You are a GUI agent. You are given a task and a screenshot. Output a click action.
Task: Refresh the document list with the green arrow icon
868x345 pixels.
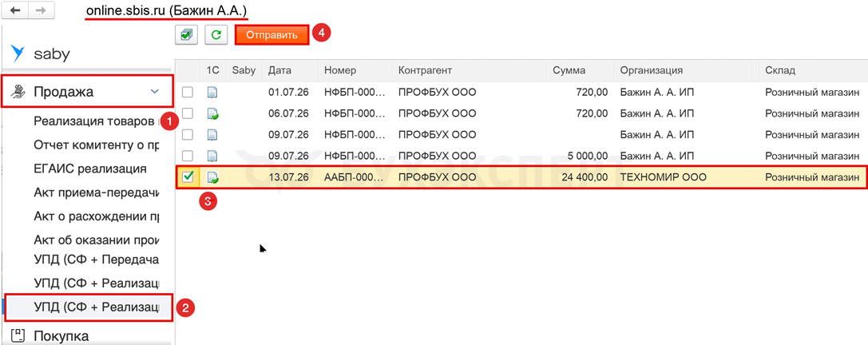216,35
